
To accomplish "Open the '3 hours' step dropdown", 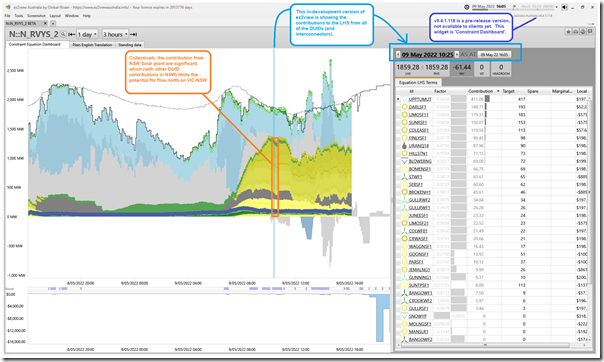I will click(115, 34).
